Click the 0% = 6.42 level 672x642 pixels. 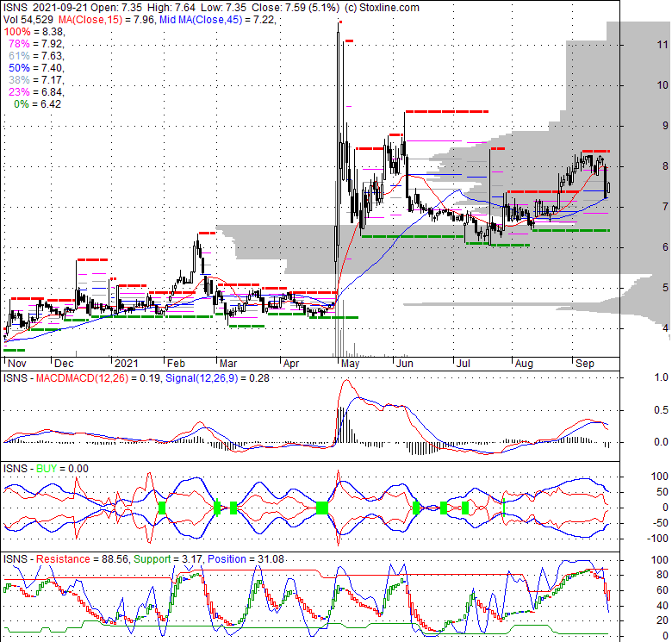click(38, 103)
